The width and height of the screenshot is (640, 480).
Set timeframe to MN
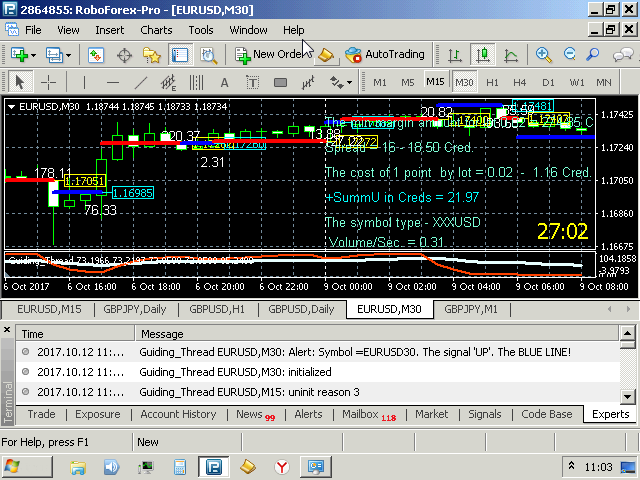point(604,82)
